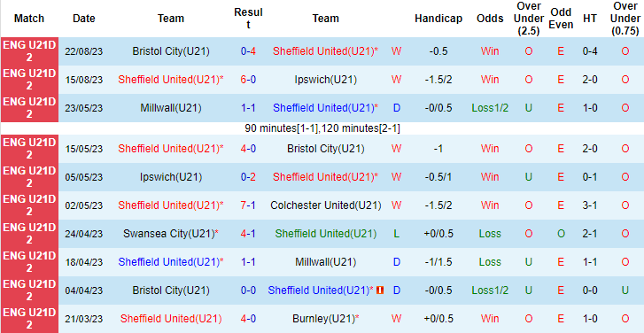This screenshot has width=644, height=333.
Task: Open Colchester United(U21) team link
Action: click(325, 205)
